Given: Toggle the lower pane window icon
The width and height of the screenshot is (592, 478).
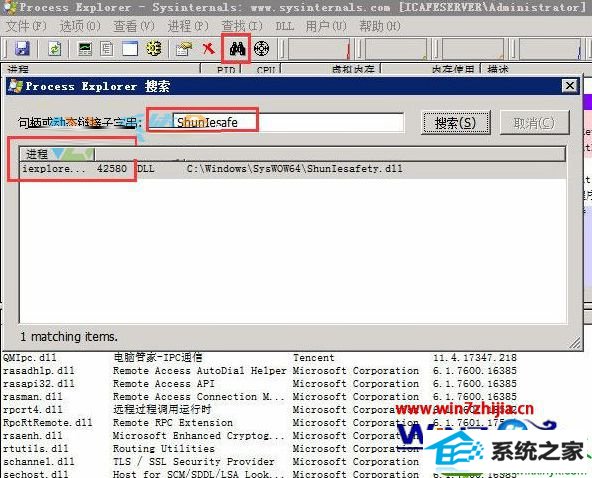Looking at the screenshot, I should (130, 48).
